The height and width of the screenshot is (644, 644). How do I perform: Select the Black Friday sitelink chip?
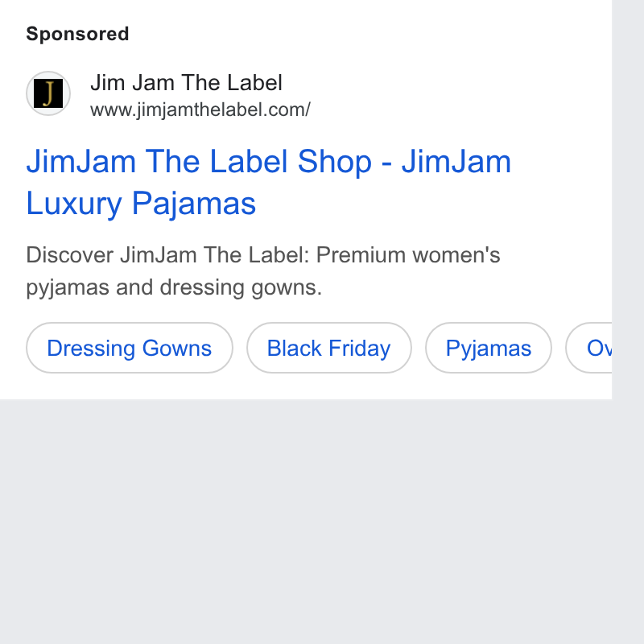tap(329, 348)
